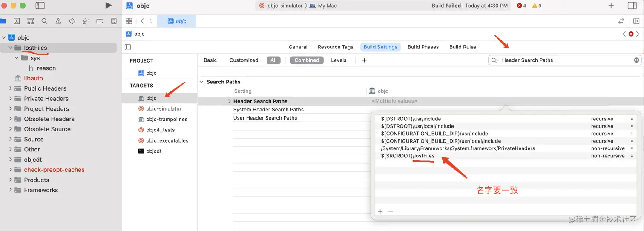Select the objc project under PROJECT
Viewport: 644px width, 231px height.
pyautogui.click(x=147, y=73)
